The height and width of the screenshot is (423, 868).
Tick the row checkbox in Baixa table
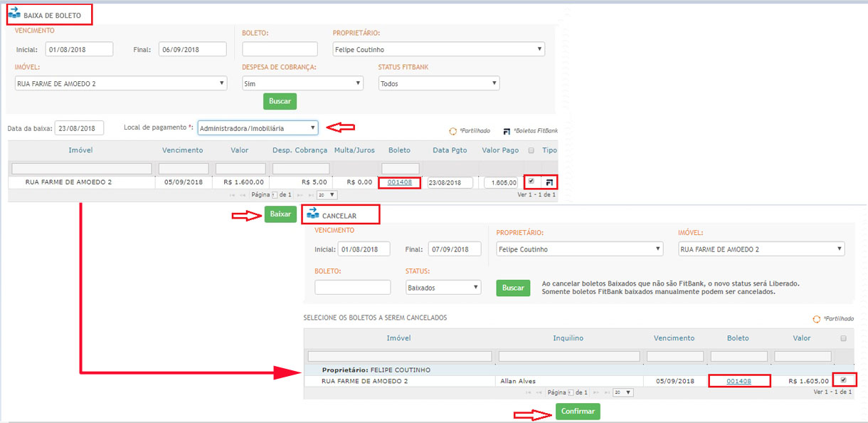(x=531, y=182)
